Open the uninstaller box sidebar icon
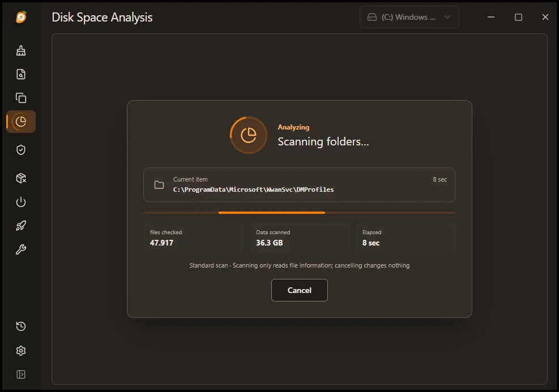The height and width of the screenshot is (392, 559). click(21, 178)
